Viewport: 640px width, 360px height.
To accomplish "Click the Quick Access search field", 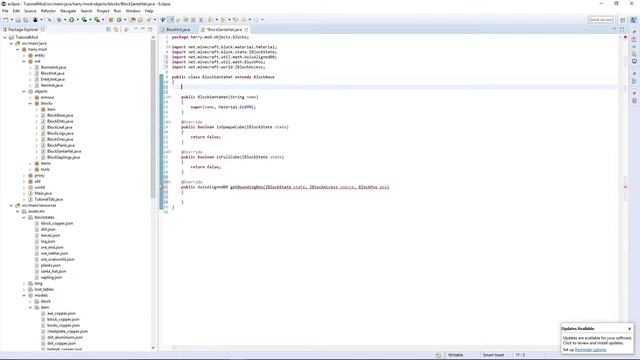I will pos(600,20).
